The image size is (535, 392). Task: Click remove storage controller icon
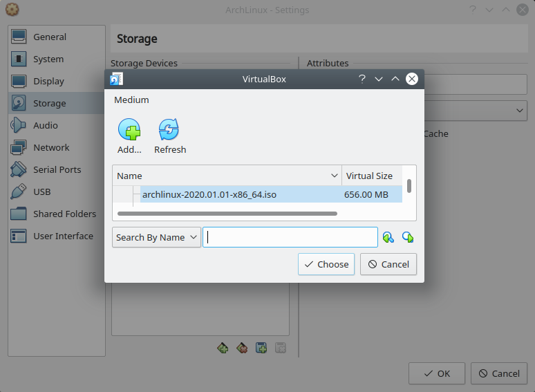[x=242, y=348]
